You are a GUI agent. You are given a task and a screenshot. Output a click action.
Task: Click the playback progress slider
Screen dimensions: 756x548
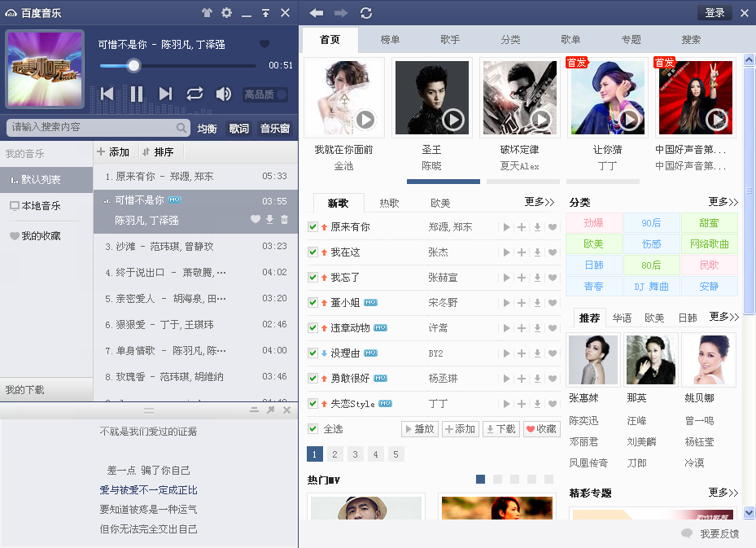pos(133,66)
